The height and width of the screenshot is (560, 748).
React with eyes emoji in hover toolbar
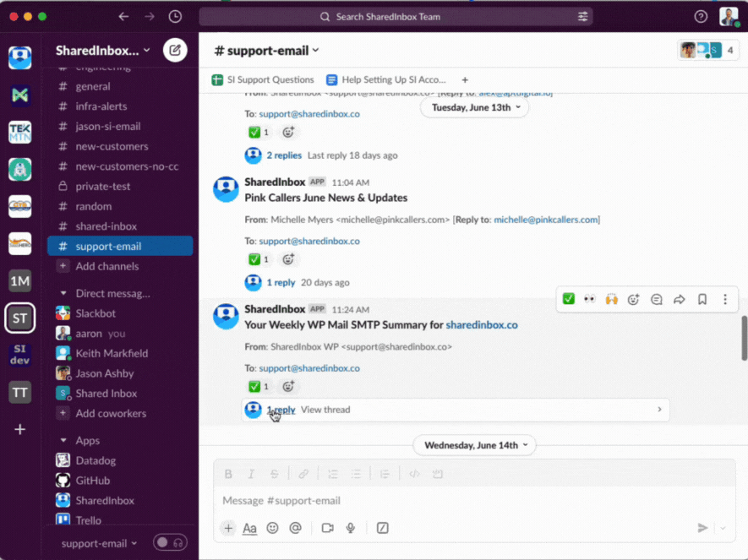[x=590, y=299]
